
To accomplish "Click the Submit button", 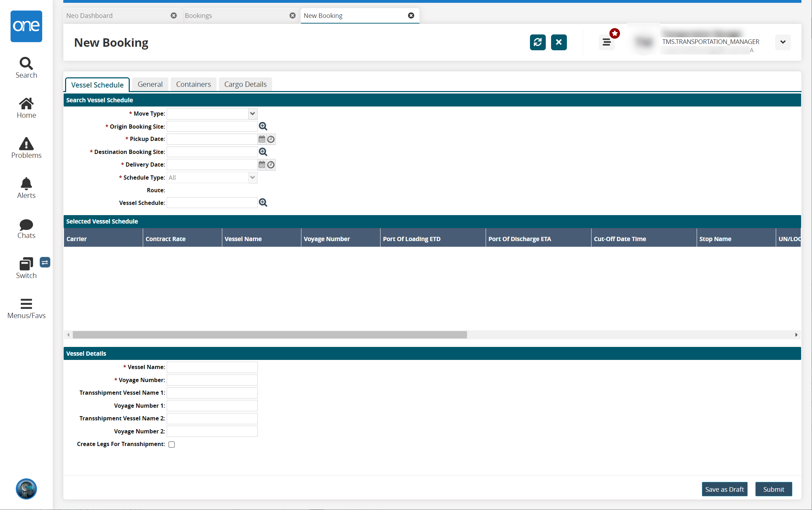I will (x=773, y=489).
